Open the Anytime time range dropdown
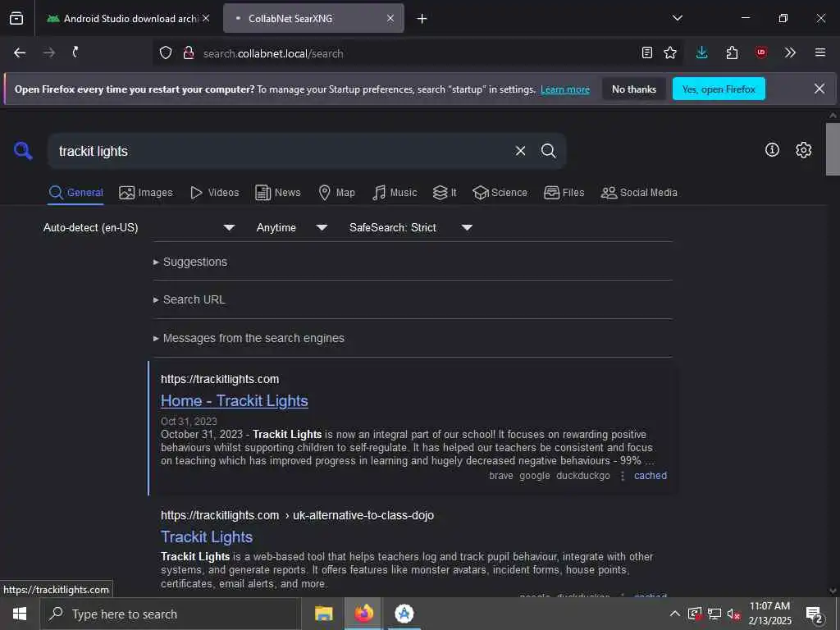Screen dimensions: 840x630 click(292, 228)
